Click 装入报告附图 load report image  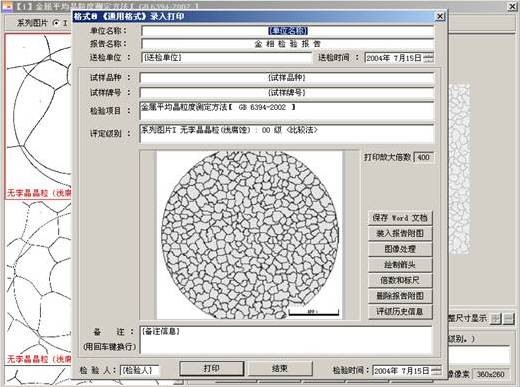400,234
